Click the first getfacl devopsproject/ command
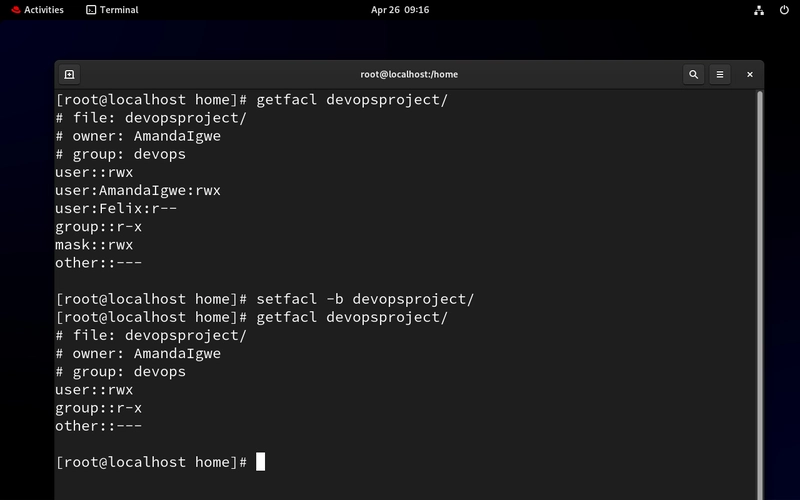The height and width of the screenshot is (500, 800). coord(352,99)
